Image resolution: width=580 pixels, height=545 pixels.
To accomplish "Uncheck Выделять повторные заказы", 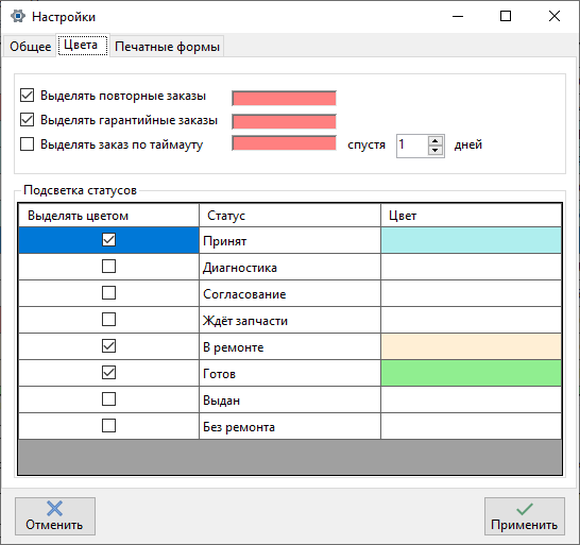I will pos(27,95).
